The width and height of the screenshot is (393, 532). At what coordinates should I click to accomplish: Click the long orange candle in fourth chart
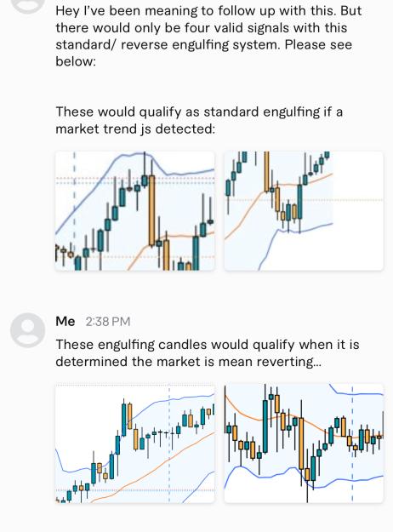301,443
